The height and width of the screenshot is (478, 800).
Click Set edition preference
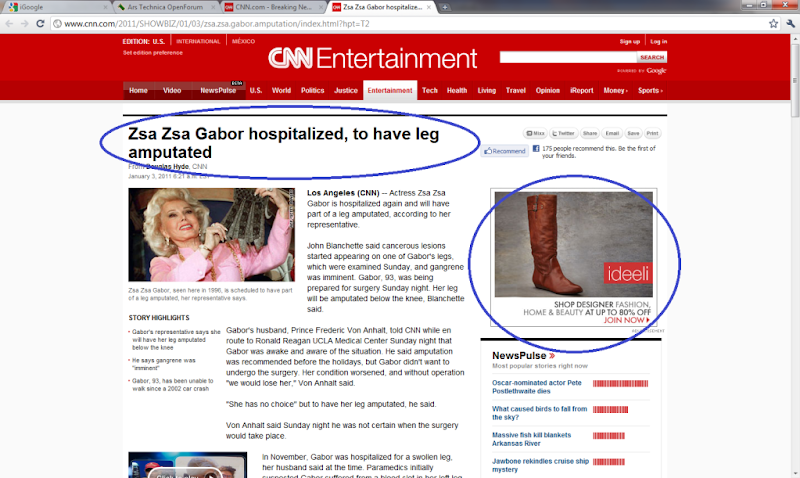coord(153,53)
